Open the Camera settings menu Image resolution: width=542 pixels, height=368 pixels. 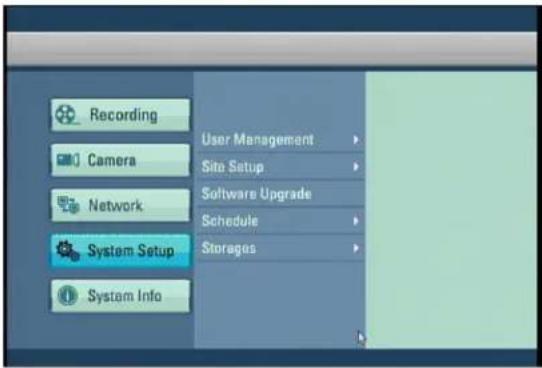(x=120, y=160)
